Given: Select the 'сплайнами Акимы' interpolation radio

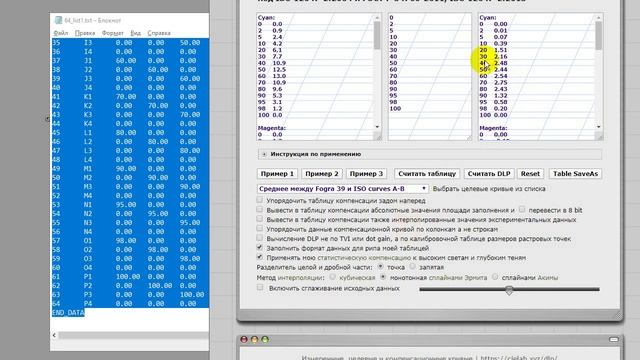Looking at the screenshot, I should pos(495,277).
